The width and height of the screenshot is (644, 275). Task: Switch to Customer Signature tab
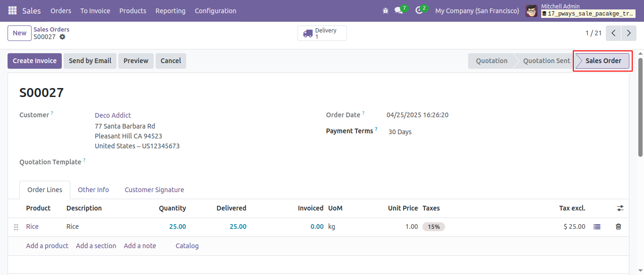[154, 190]
